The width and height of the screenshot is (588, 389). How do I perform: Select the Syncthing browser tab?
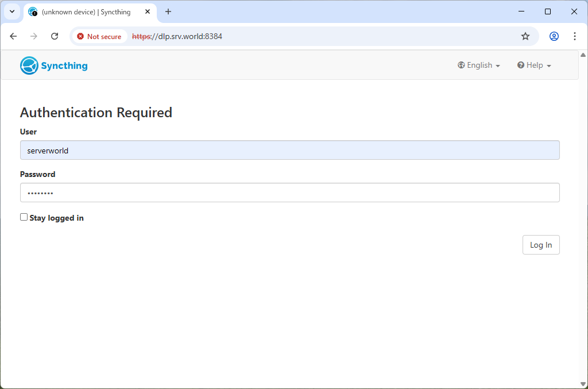(x=86, y=12)
